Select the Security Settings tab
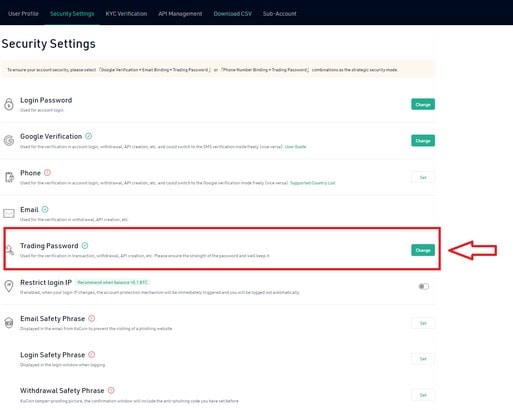This screenshot has height=410, width=513. point(72,14)
